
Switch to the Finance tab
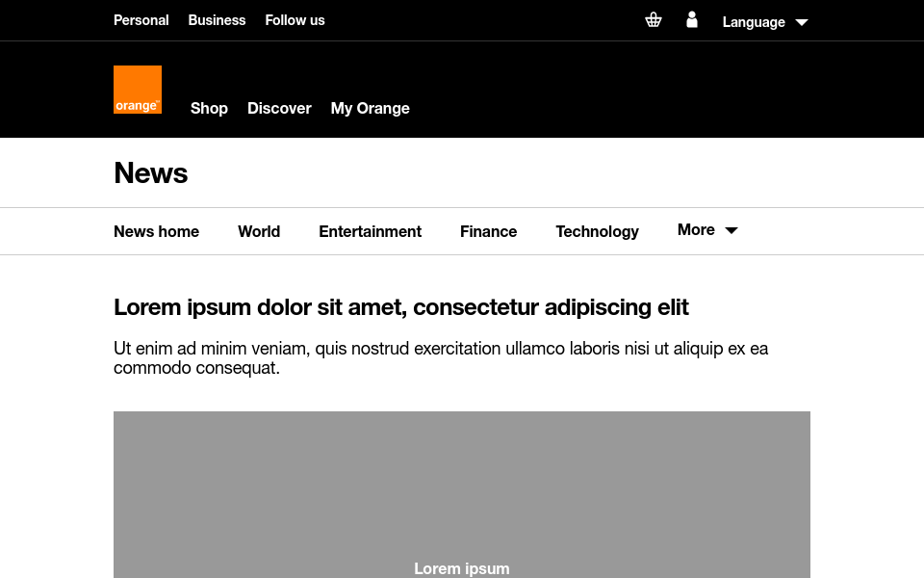pos(489,232)
